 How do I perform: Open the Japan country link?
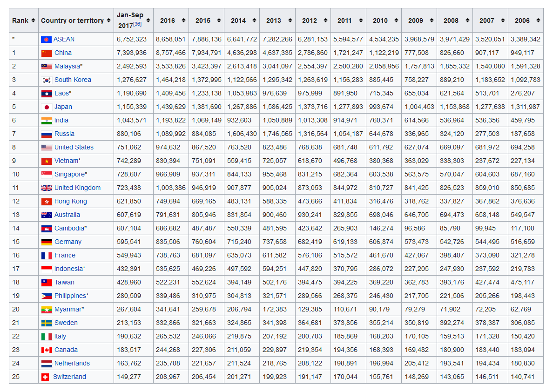(x=63, y=107)
